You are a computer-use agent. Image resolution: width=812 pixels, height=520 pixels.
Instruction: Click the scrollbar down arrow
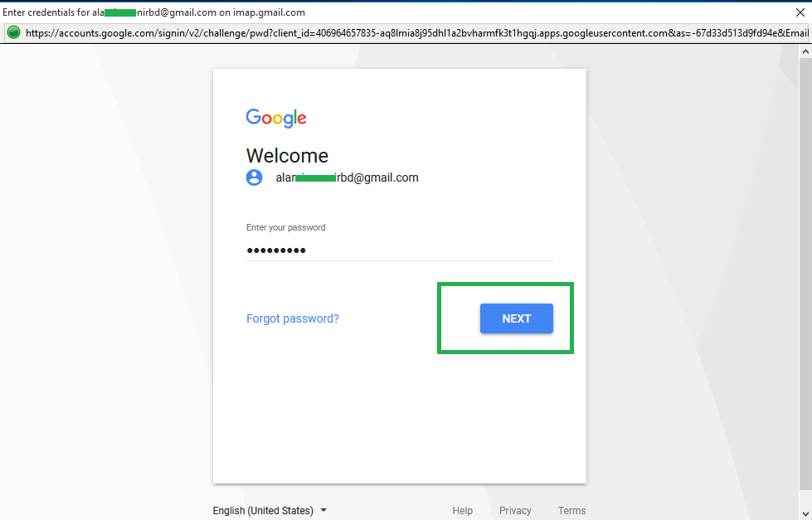pyautogui.click(x=805, y=514)
